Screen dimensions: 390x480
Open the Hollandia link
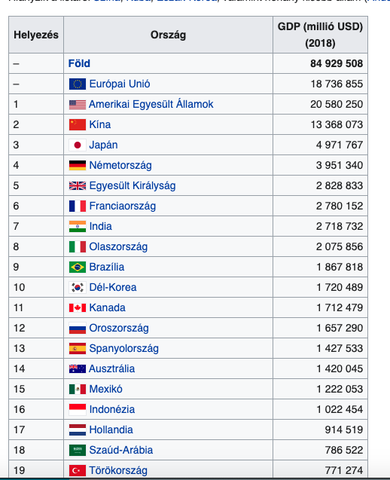click(111, 430)
